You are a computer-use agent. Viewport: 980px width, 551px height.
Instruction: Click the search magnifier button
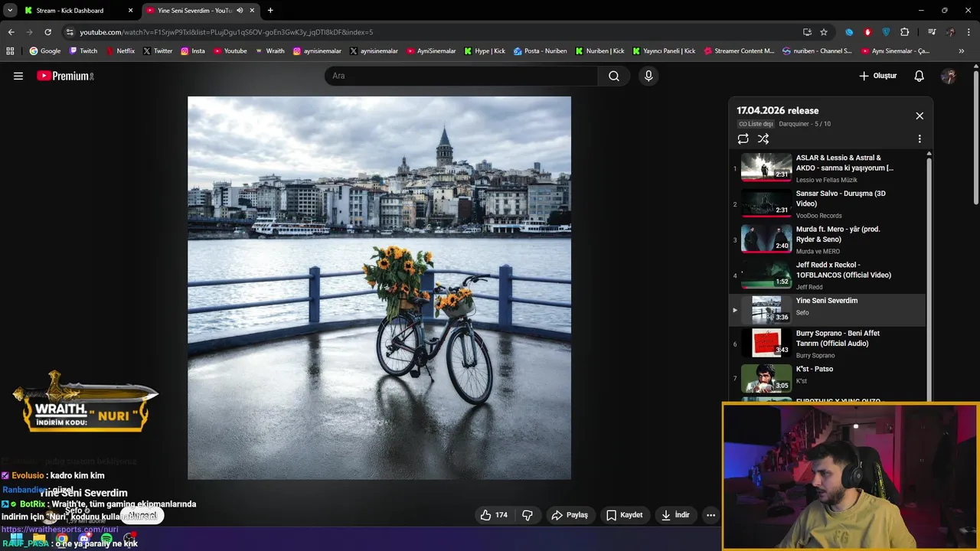[614, 76]
